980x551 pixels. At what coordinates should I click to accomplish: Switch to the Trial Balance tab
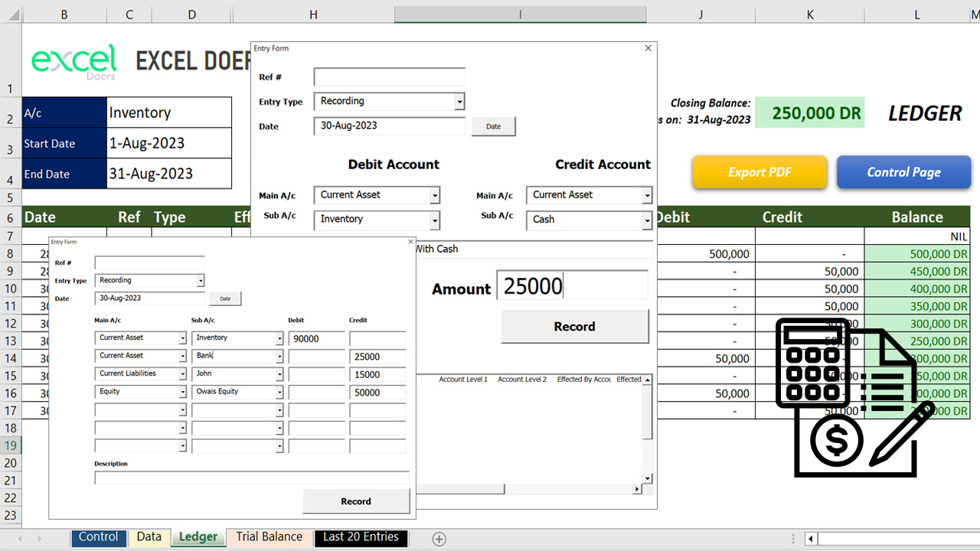point(269,538)
